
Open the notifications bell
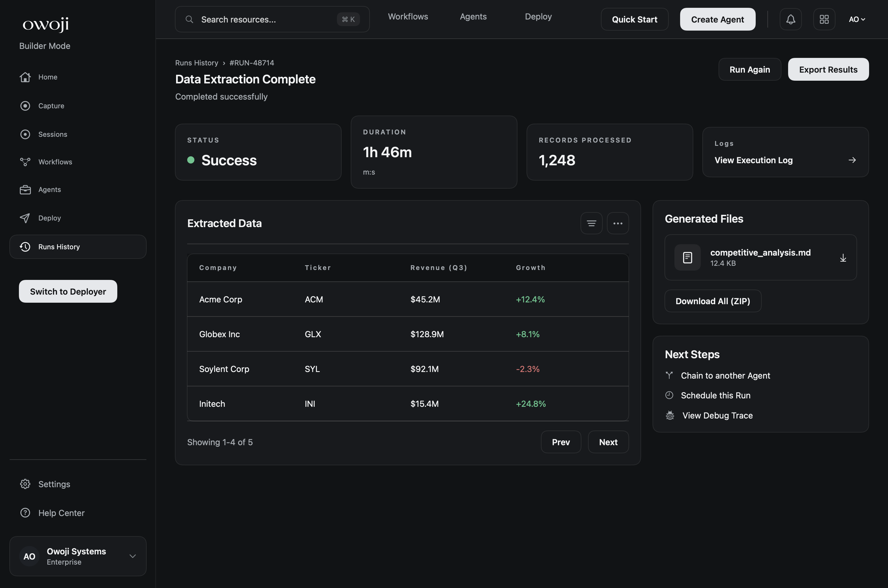(x=790, y=19)
